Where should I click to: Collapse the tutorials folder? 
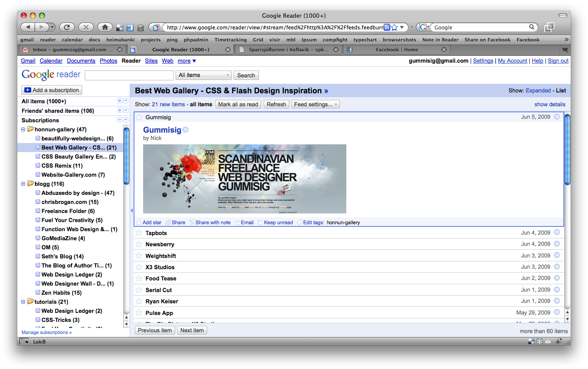pyautogui.click(x=23, y=302)
